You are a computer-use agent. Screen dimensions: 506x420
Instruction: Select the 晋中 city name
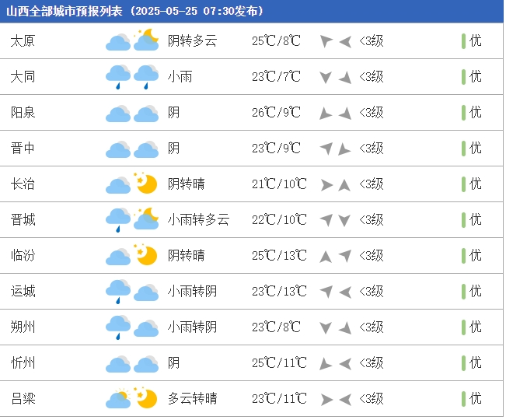pos(23,149)
